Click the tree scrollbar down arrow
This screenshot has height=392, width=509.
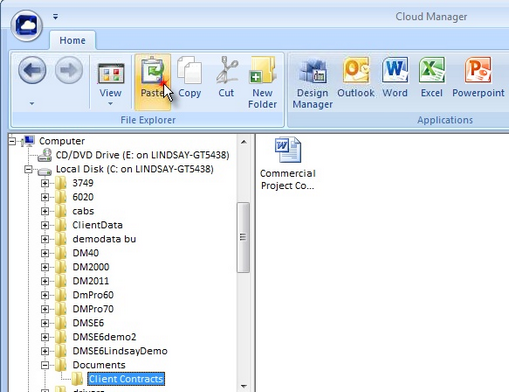244,386
